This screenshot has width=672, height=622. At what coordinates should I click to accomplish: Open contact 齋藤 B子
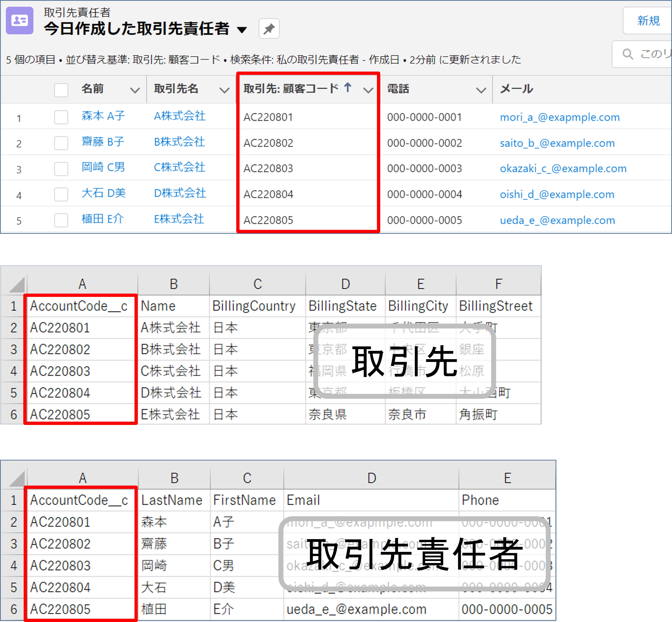(103, 142)
